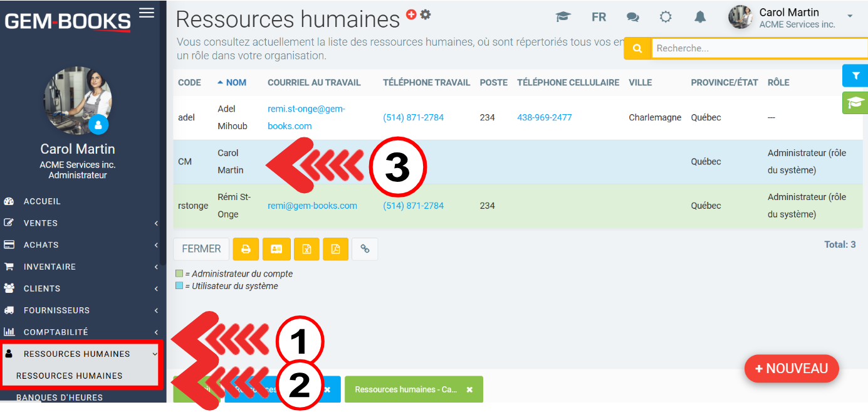Viewport: 868px width, 412px height.
Task: Open settings gear next to page title
Action: [426, 14]
